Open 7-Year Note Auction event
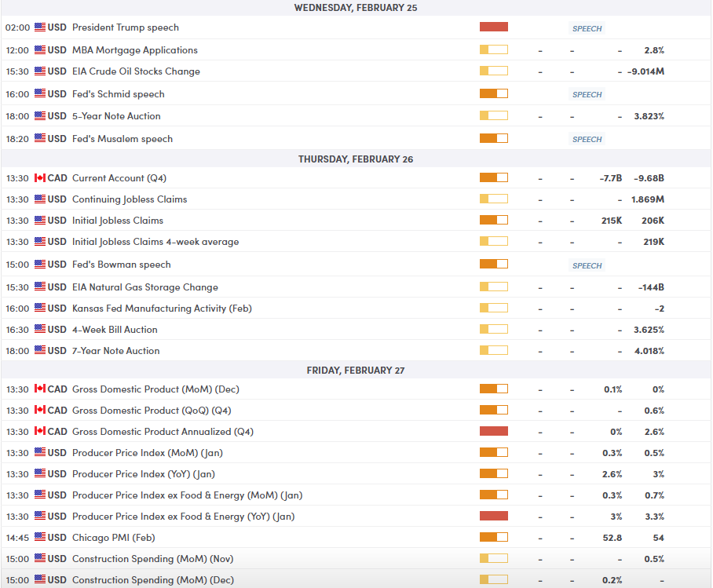 click(x=116, y=351)
